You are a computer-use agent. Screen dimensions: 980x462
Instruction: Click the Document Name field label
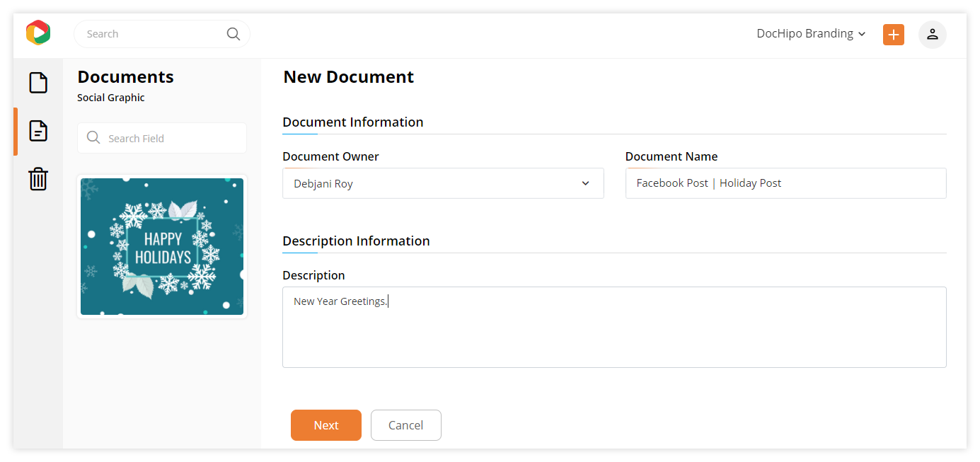[671, 156]
